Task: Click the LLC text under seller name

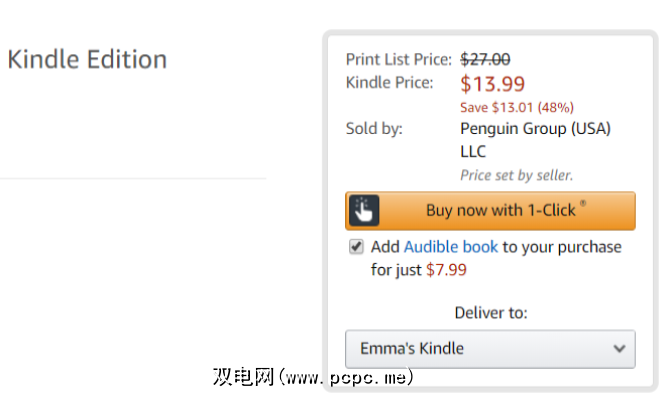Action: [x=473, y=151]
